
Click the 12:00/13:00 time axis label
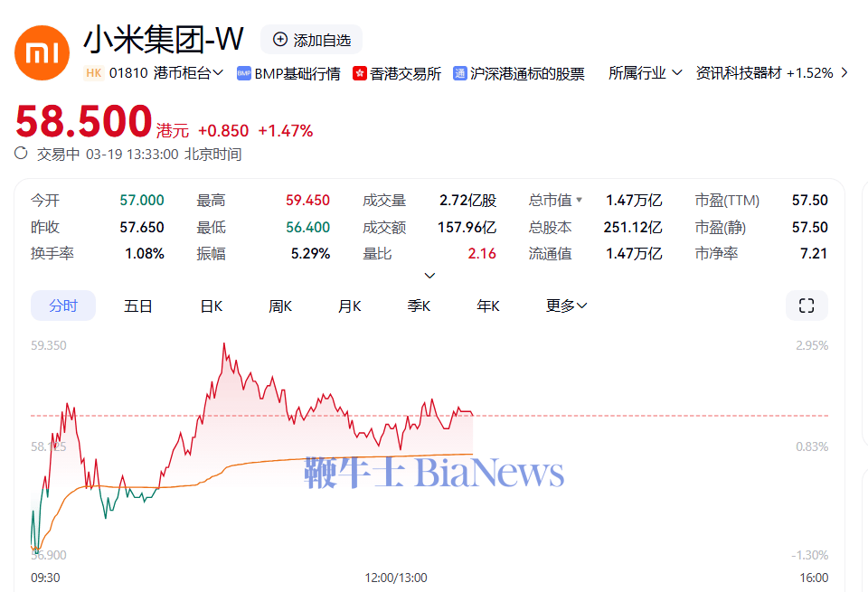[396, 578]
